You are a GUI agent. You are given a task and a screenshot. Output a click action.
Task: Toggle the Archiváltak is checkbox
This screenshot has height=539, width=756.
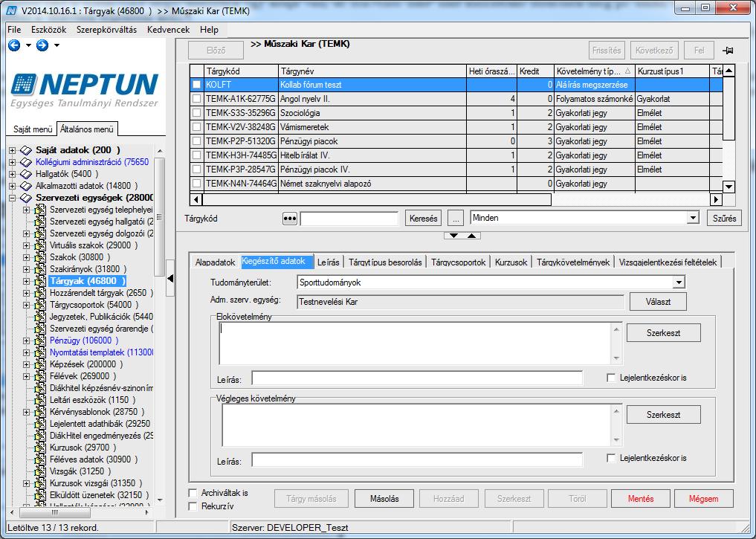[x=193, y=493]
